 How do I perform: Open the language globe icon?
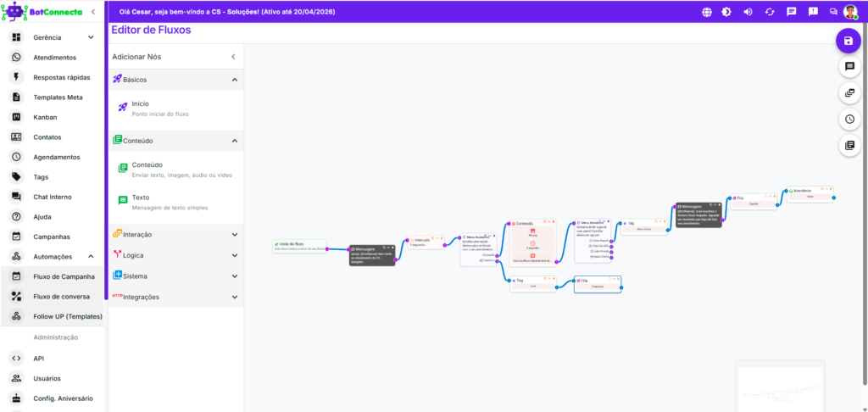[x=707, y=12]
